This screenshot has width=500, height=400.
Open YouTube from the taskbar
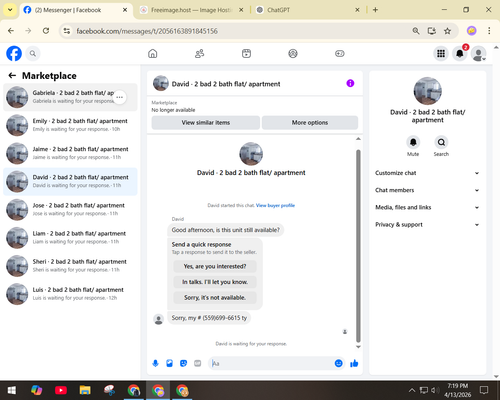[x=61, y=390]
